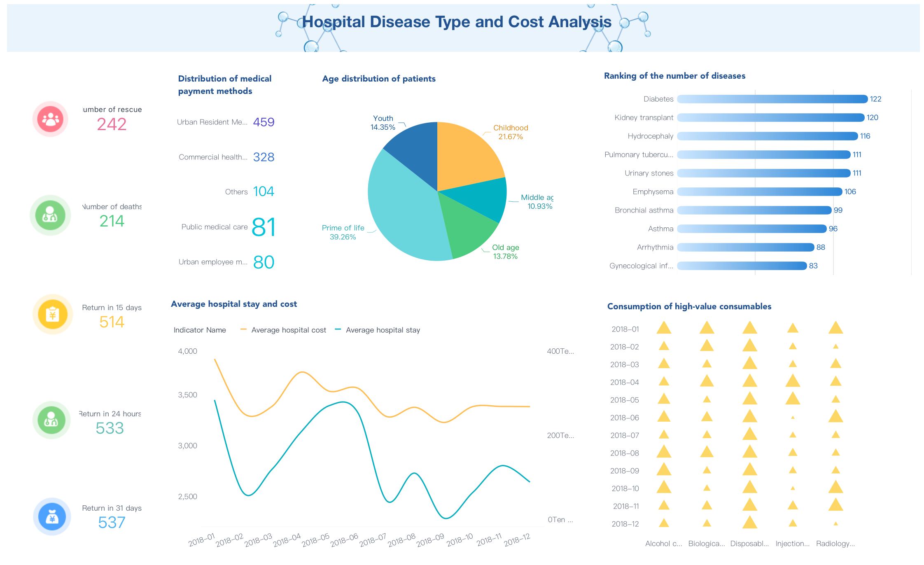The width and height of the screenshot is (924, 565).
Task: Click the 2018-12 Disposable consumables triangle
Action: [x=750, y=522]
